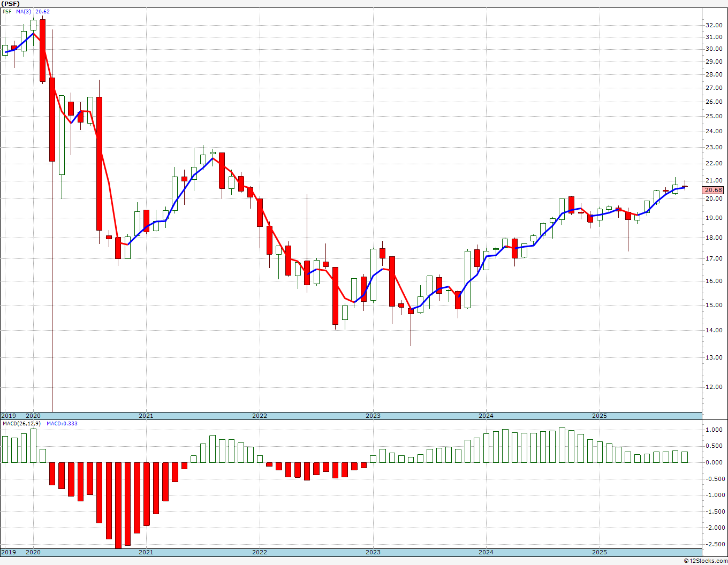
Task: Click 2025 on the MACD panel time axis
Action: pos(600,552)
